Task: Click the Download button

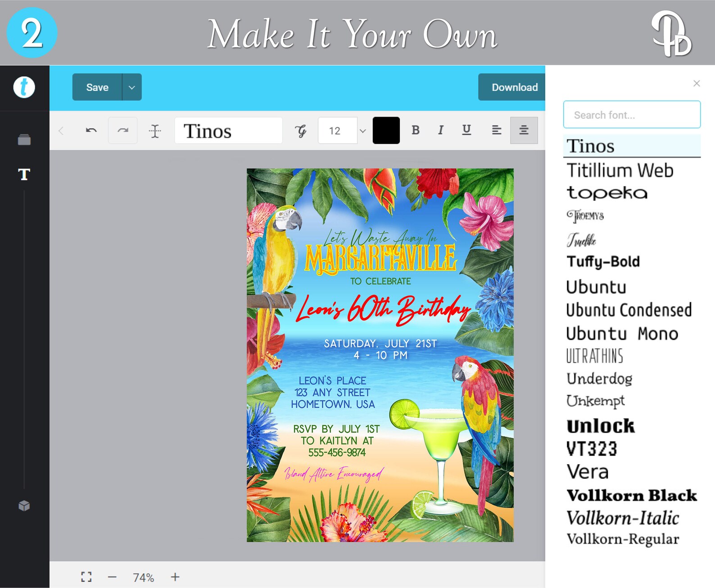Action: pyautogui.click(x=512, y=87)
